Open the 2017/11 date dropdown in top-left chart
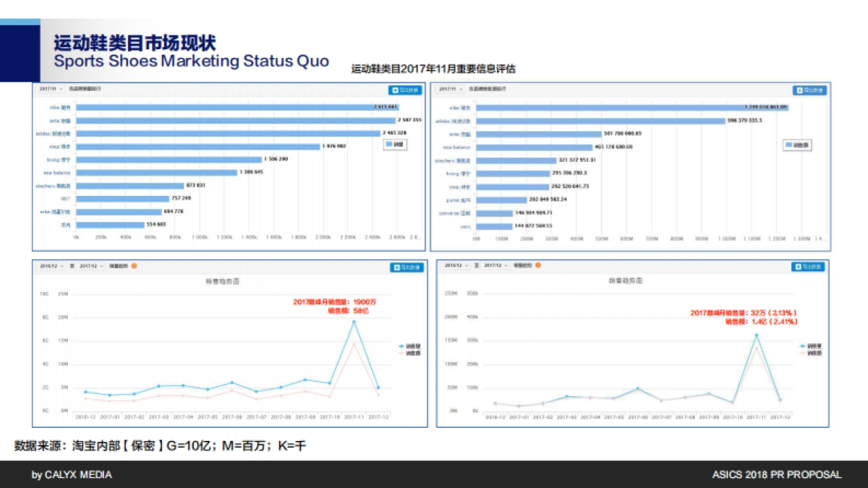Image resolution: width=868 pixels, height=488 pixels. (x=51, y=89)
